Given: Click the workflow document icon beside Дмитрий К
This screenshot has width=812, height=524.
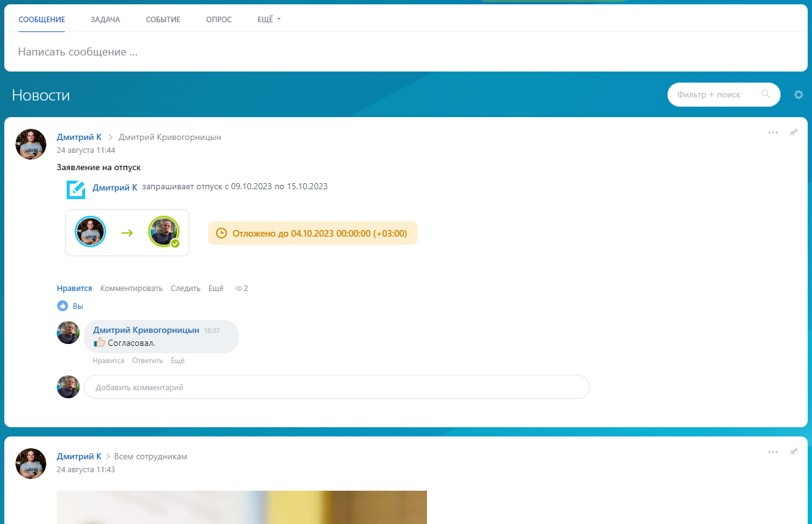Looking at the screenshot, I should point(75,189).
